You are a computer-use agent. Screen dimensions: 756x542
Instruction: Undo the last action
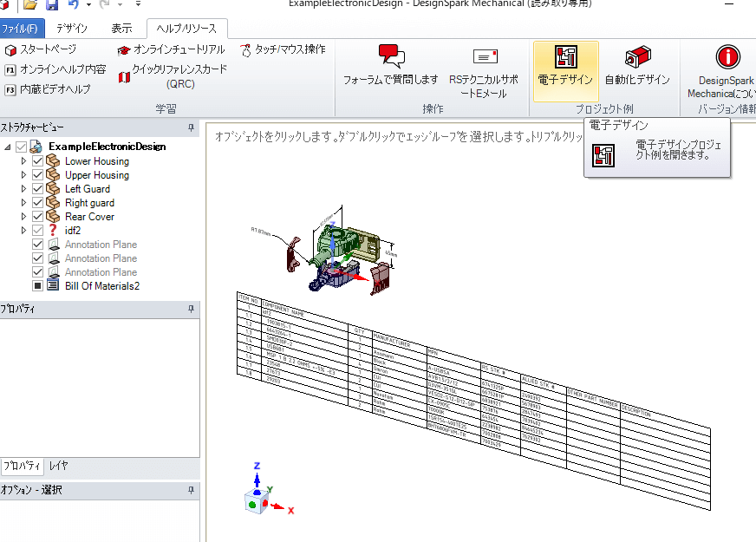(74, 5)
